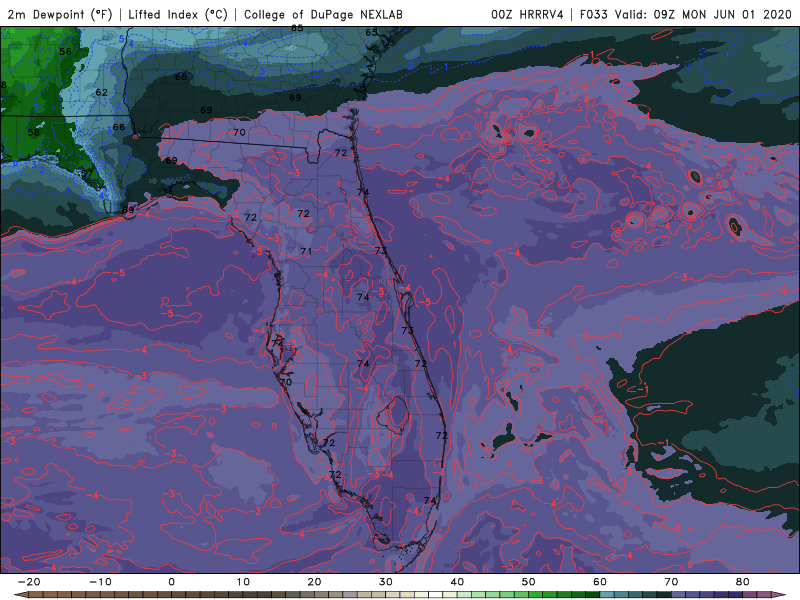800x600 pixels.
Task: Click the -20 label on the color scale
Action: click(x=29, y=582)
